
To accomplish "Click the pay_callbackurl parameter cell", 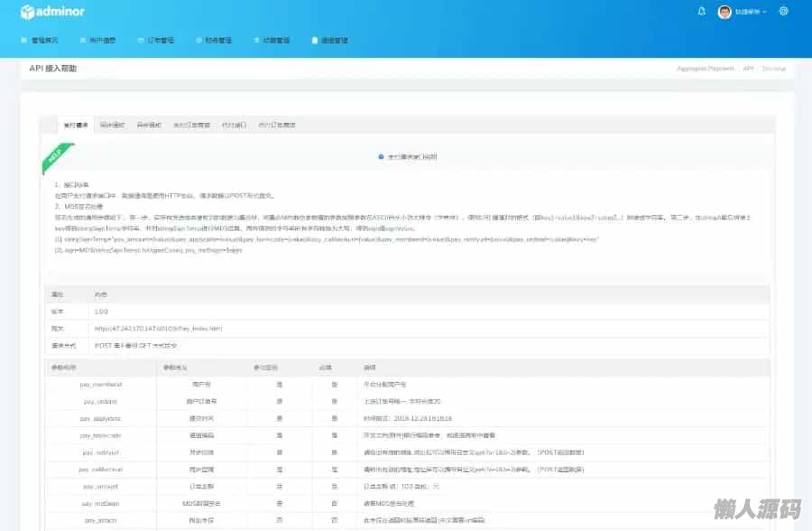I will click(101, 470).
